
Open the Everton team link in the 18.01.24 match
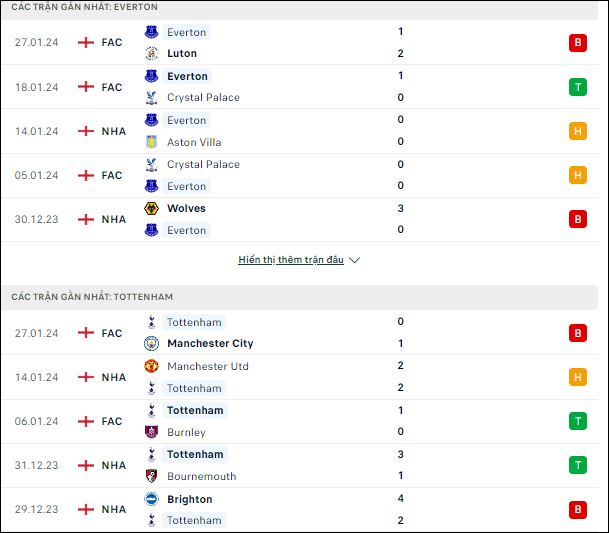pos(187,76)
